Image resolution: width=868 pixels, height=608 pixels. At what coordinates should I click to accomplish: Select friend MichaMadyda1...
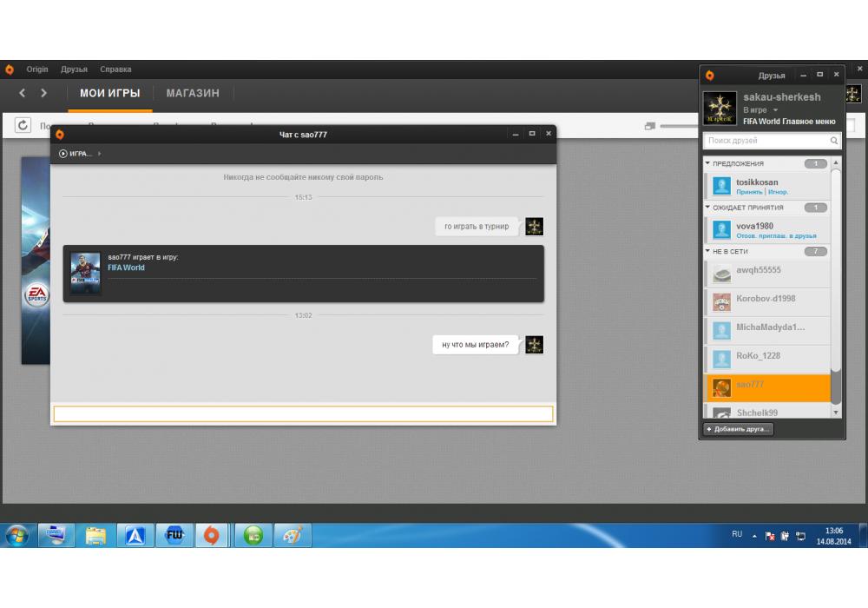pos(767,331)
